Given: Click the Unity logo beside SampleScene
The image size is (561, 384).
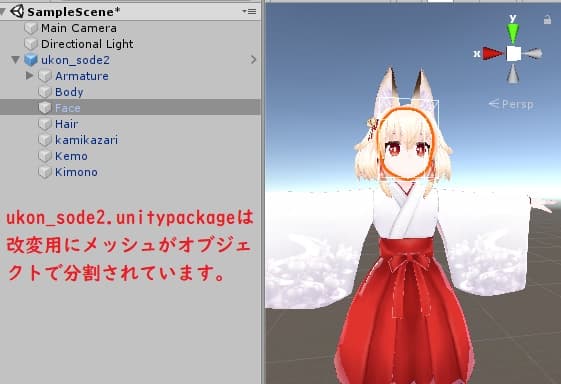Looking at the screenshot, I should point(17,11).
